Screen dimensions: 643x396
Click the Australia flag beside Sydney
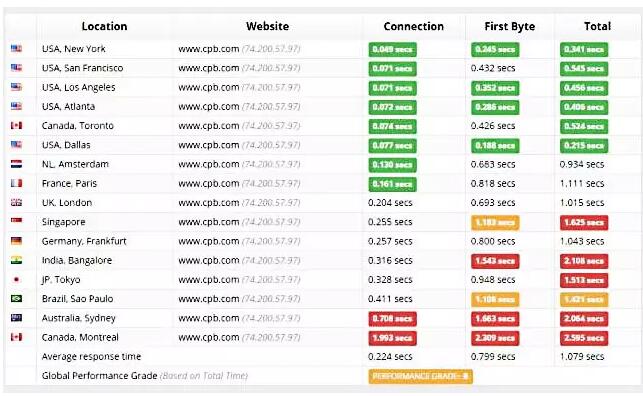[x=16, y=318]
